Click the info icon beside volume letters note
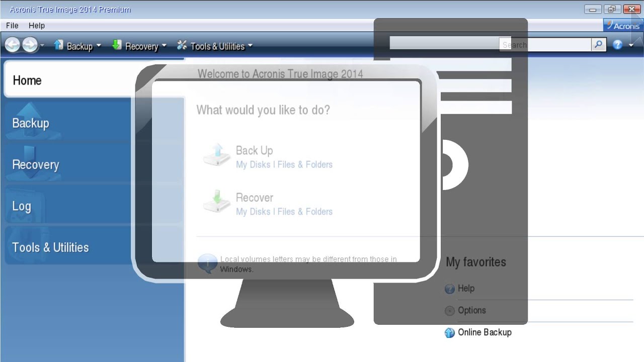The width and height of the screenshot is (644, 362). (x=207, y=263)
